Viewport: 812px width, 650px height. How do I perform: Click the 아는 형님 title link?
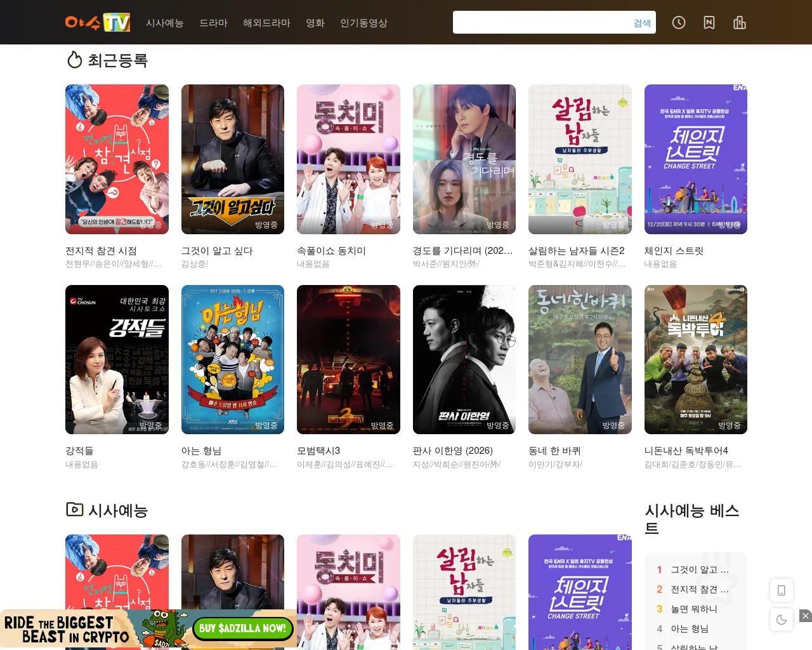tap(201, 451)
